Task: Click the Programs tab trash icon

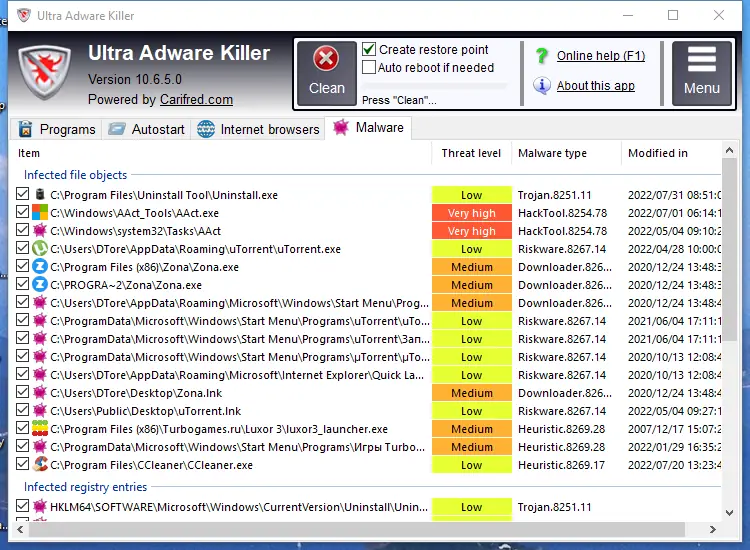Action: pyautogui.click(x=25, y=129)
